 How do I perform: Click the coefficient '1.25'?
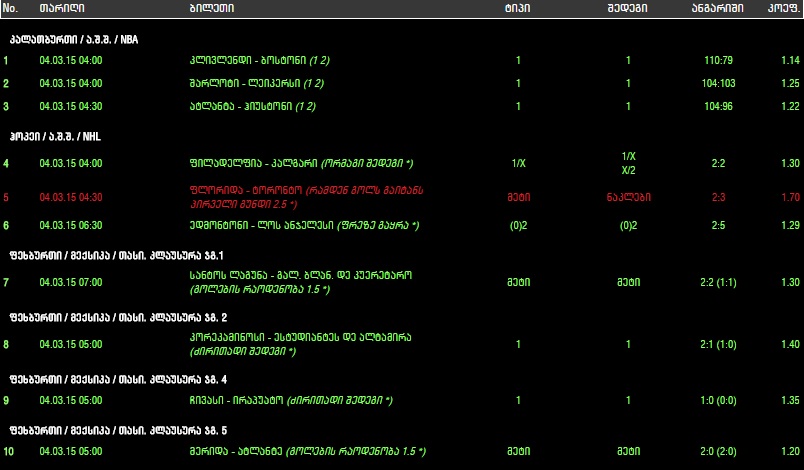click(x=790, y=83)
